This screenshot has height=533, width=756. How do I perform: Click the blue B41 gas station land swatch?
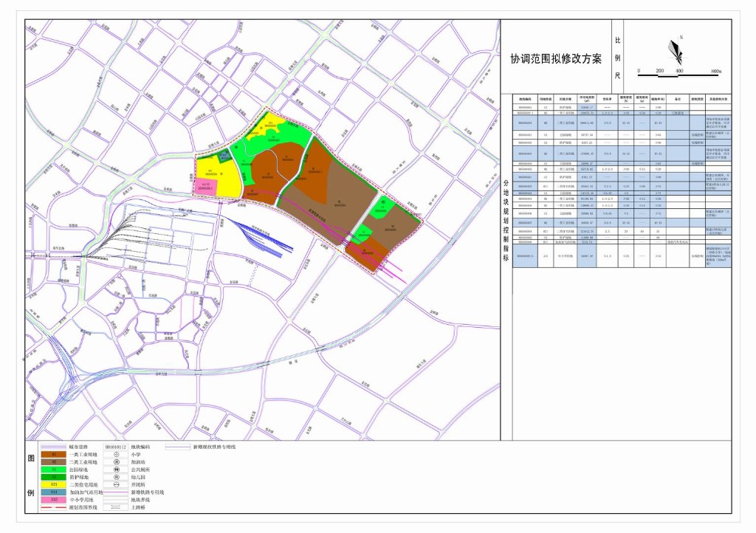[53, 492]
